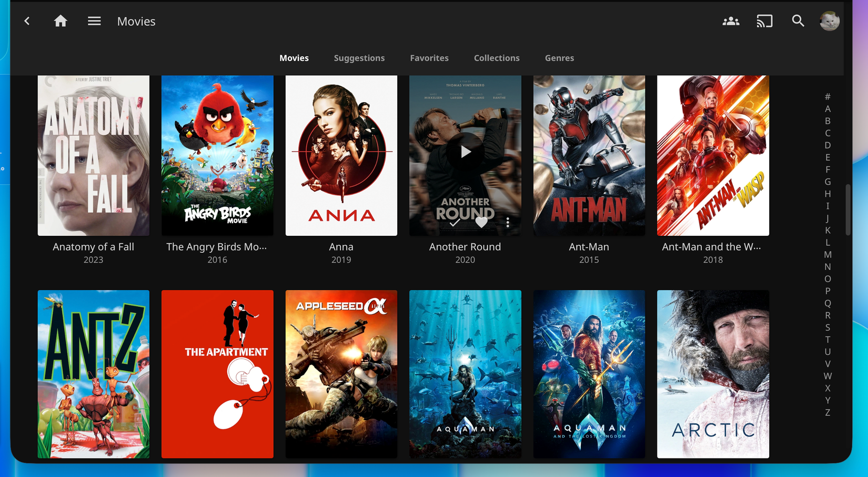Jump to letter F in alphabet picker
Image resolution: width=868 pixels, height=477 pixels.
[x=827, y=170]
